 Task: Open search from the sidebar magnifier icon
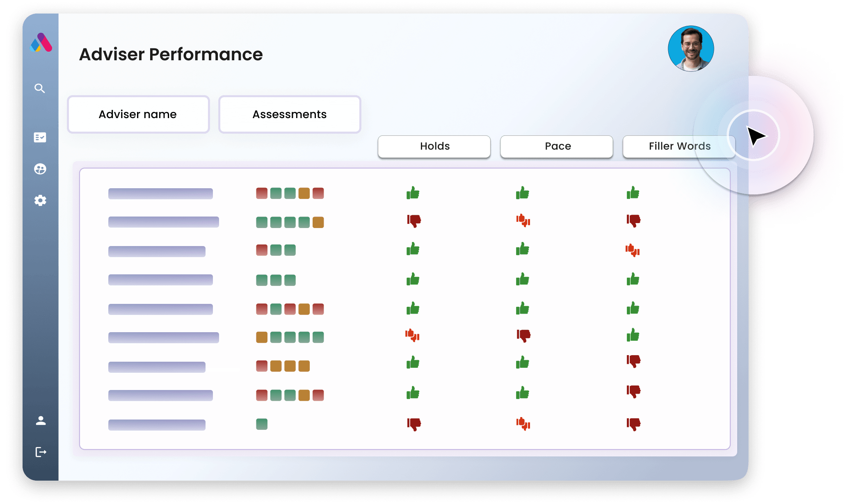[x=40, y=88]
